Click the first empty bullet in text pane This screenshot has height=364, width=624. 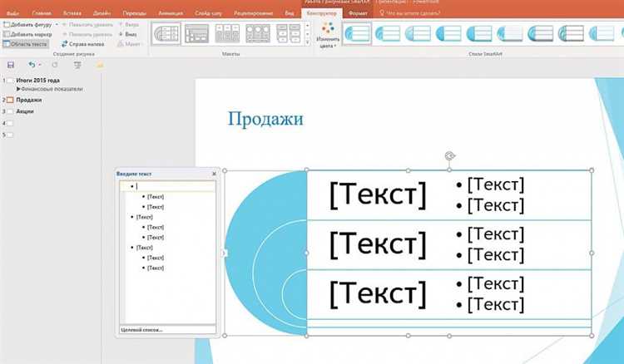pyautogui.click(x=167, y=186)
